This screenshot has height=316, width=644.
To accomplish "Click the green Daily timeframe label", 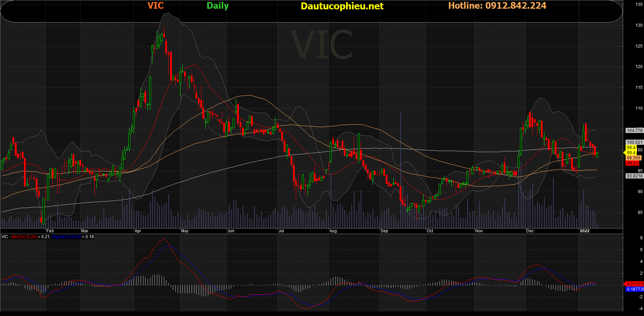I will point(217,6).
